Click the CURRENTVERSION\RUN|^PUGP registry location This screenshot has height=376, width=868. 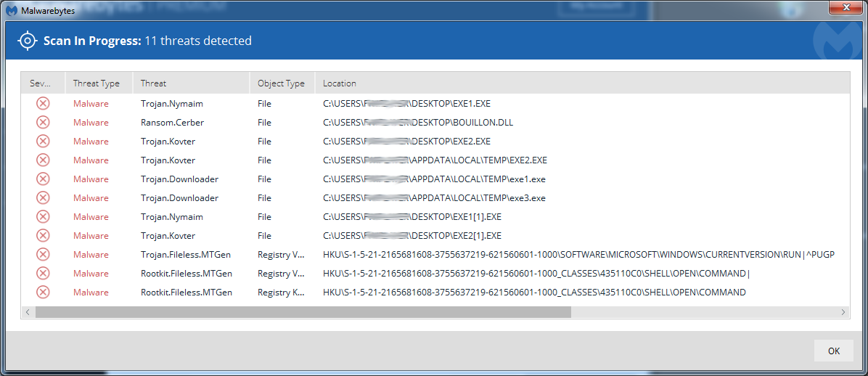coord(578,254)
